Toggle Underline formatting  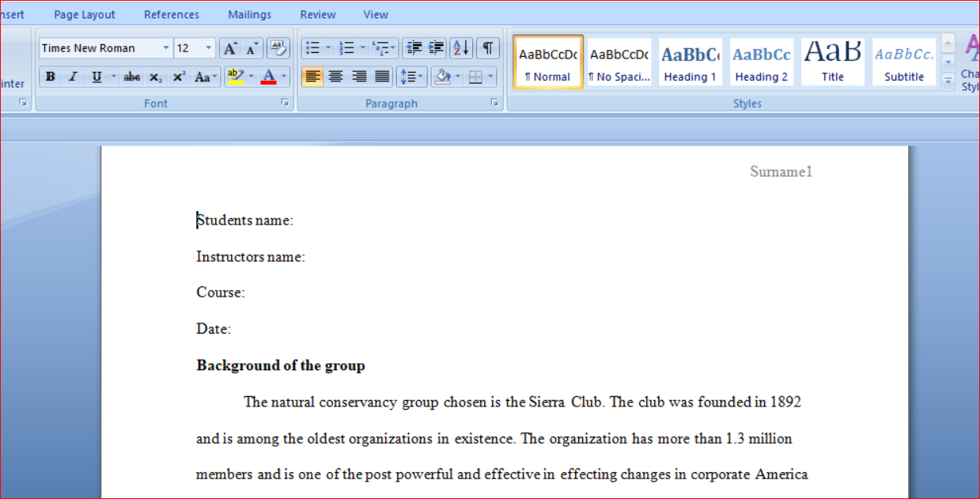[96, 77]
